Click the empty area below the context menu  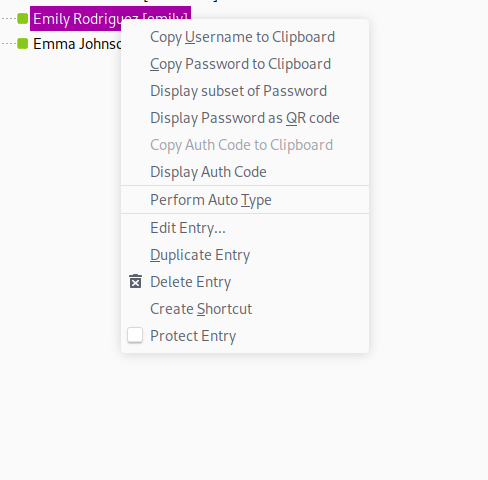[245, 417]
